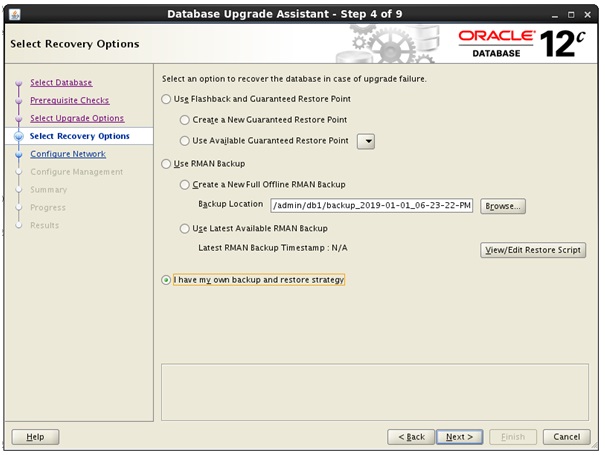Choose Create a New Full Offline RMAN Backup
Screen dimensions: 606x455
click(184, 185)
